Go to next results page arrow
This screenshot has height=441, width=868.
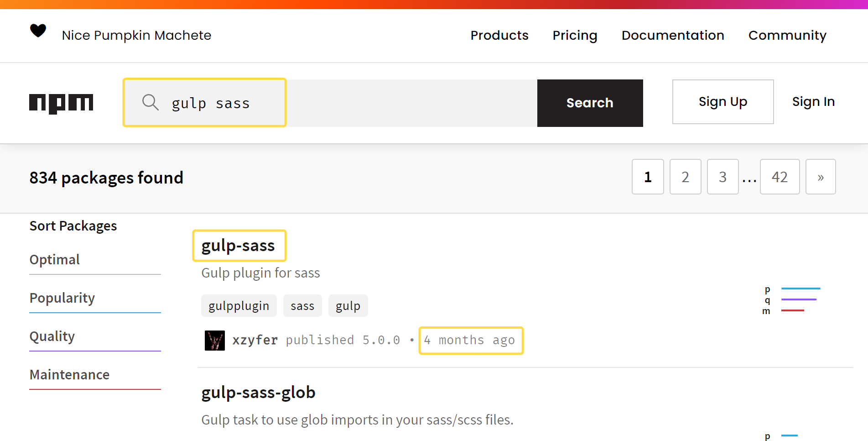(x=820, y=177)
